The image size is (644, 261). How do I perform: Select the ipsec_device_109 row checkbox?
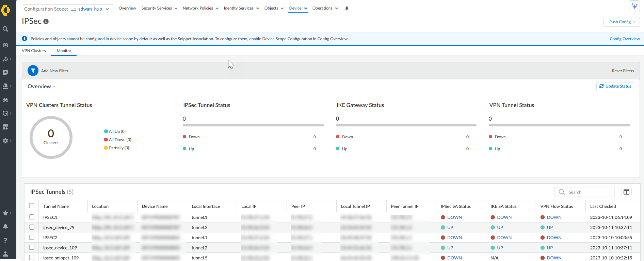32,247
